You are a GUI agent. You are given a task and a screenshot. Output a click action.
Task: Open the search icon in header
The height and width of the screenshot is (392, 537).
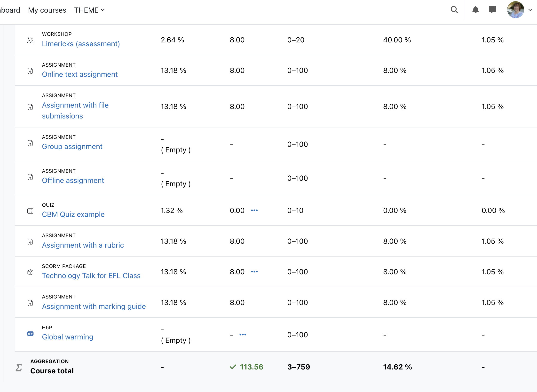click(x=454, y=10)
